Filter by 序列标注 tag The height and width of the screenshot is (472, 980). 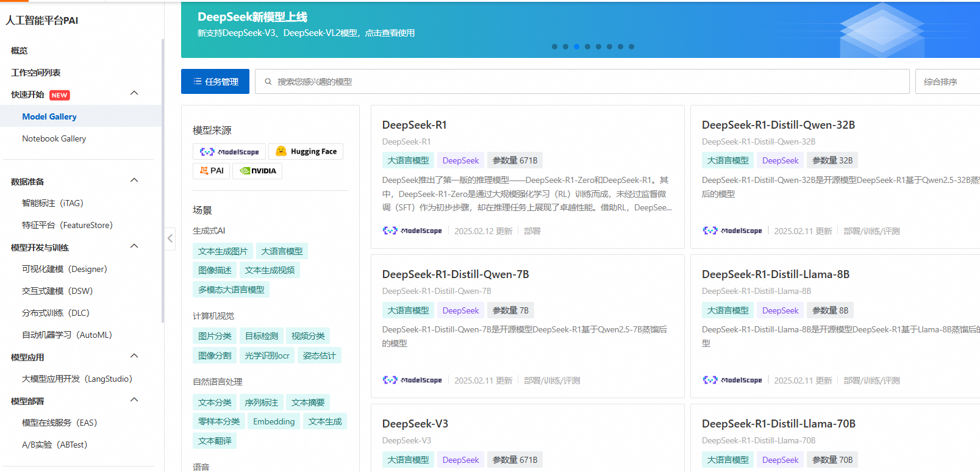[x=262, y=402]
